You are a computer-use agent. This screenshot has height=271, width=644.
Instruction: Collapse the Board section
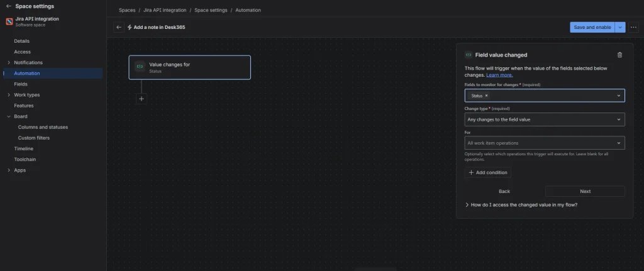tap(9, 116)
